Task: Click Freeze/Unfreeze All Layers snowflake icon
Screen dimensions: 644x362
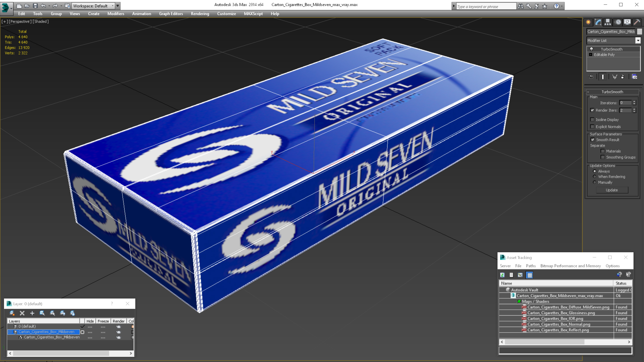Action: (x=72, y=313)
